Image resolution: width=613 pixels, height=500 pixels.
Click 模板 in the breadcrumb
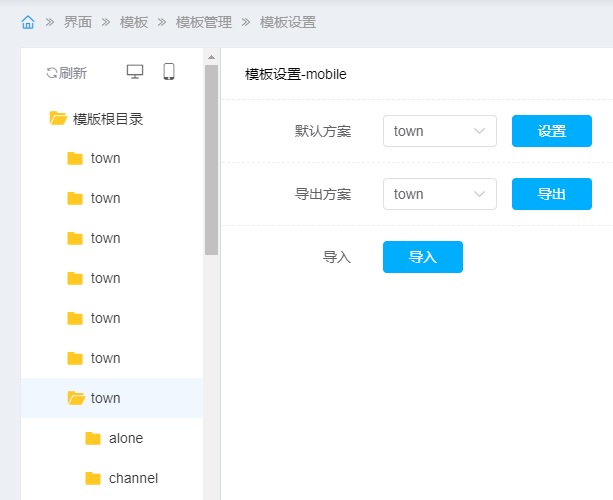pos(134,22)
